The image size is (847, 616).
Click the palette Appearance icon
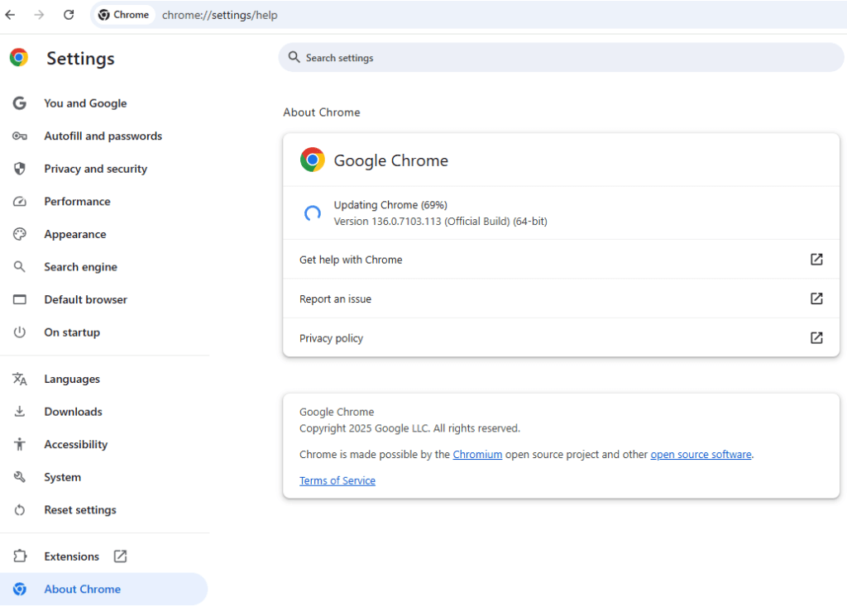(x=20, y=234)
